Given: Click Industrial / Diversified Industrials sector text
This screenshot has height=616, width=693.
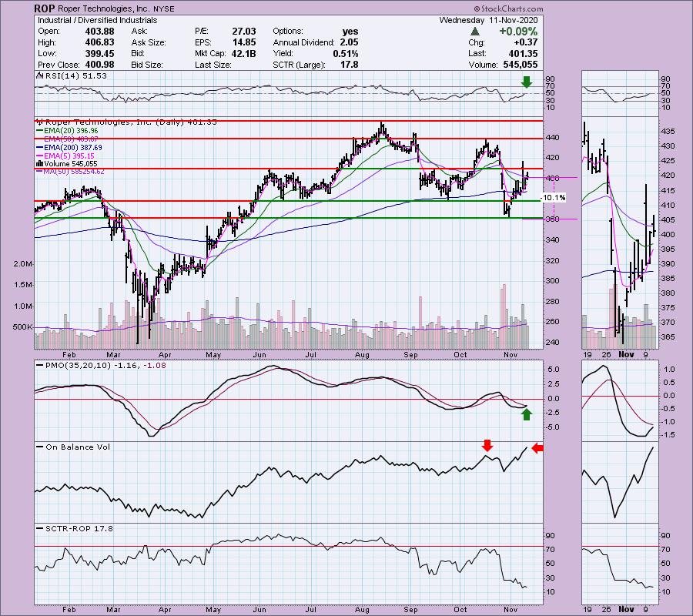Looking at the screenshot, I should (97, 20).
